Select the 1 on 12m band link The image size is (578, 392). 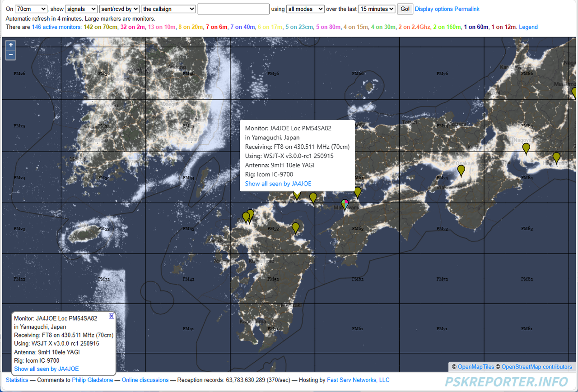tap(503, 27)
